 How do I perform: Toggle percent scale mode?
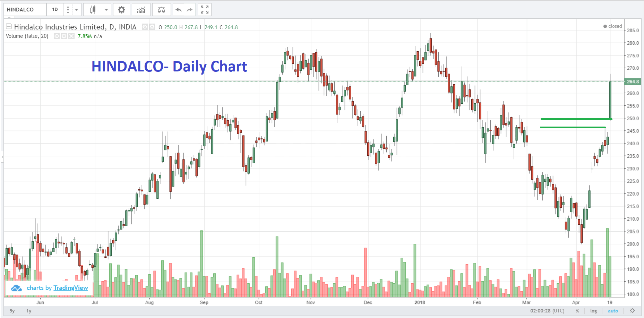click(577, 311)
